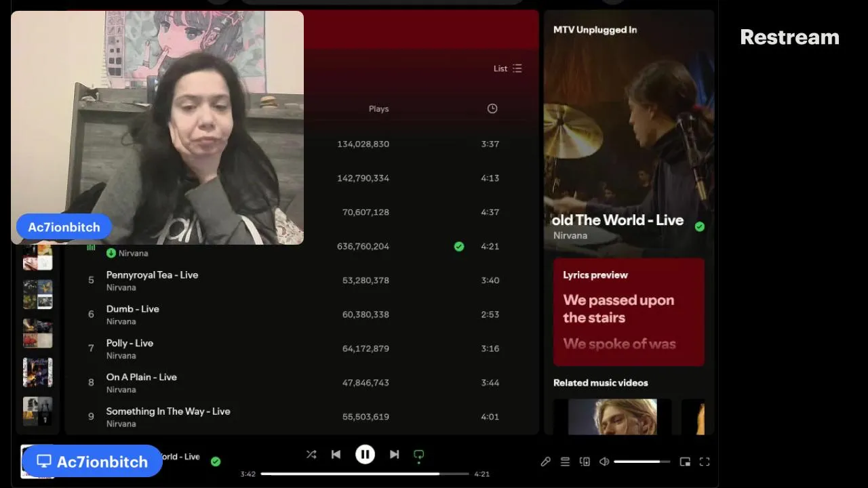868x488 pixels.
Task: Open lyrics with the microphone icon
Action: (x=545, y=462)
